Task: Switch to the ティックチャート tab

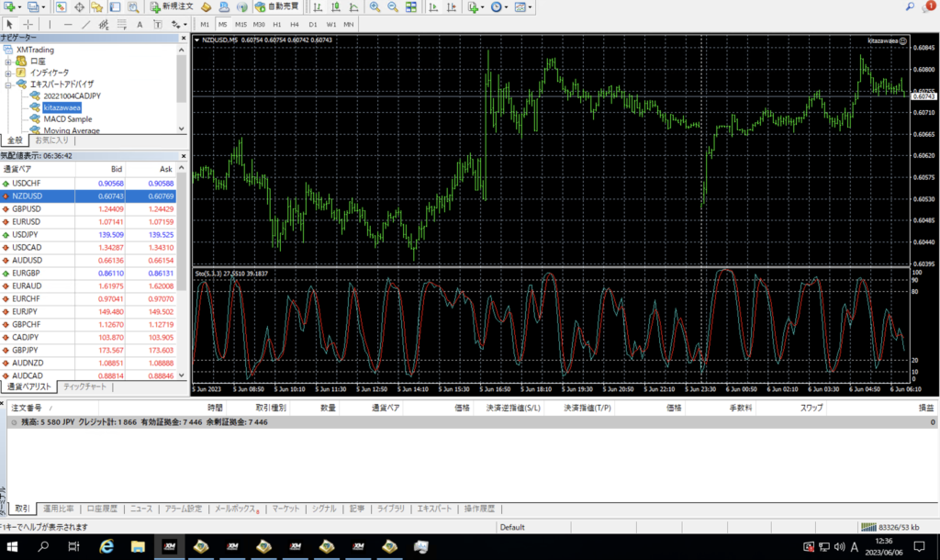Action: click(84, 387)
